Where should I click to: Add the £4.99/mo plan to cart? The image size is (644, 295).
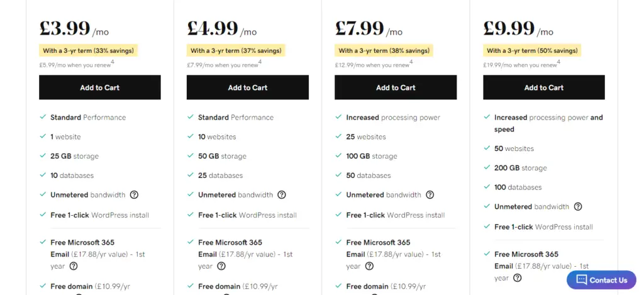[248, 87]
